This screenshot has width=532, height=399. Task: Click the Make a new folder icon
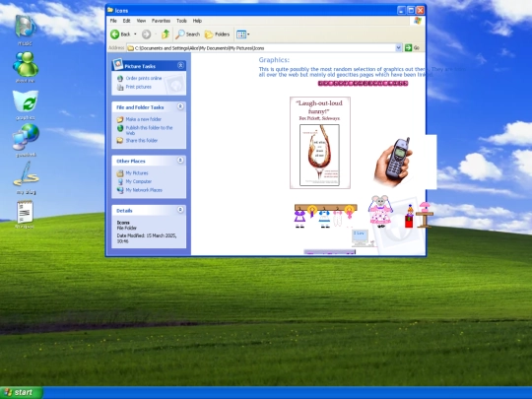120,119
